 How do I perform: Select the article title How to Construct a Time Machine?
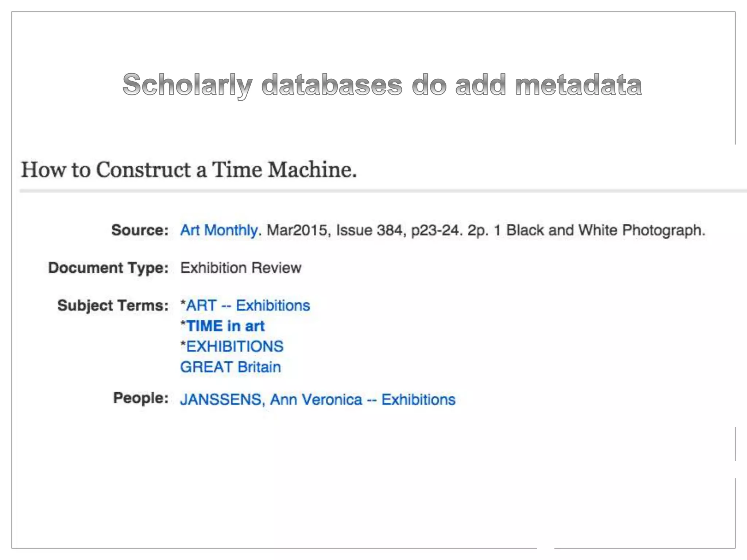[x=189, y=170]
